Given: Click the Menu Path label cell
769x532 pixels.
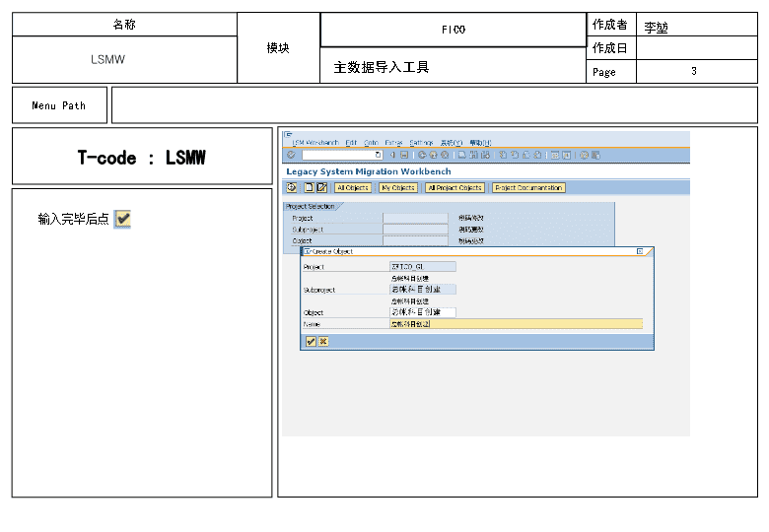Looking at the screenshot, I should [59, 105].
